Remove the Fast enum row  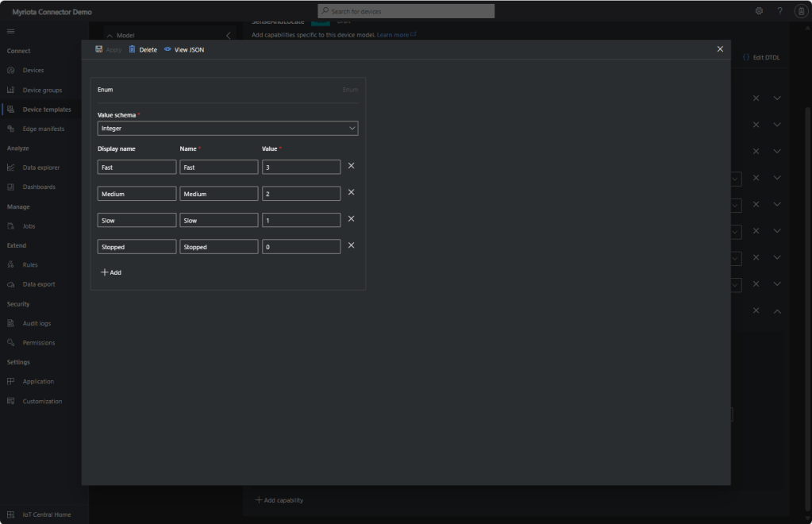tap(351, 166)
